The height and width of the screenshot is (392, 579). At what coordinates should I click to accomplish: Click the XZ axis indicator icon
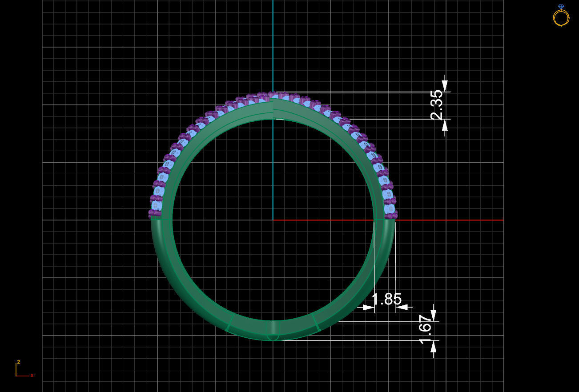pyautogui.click(x=24, y=369)
